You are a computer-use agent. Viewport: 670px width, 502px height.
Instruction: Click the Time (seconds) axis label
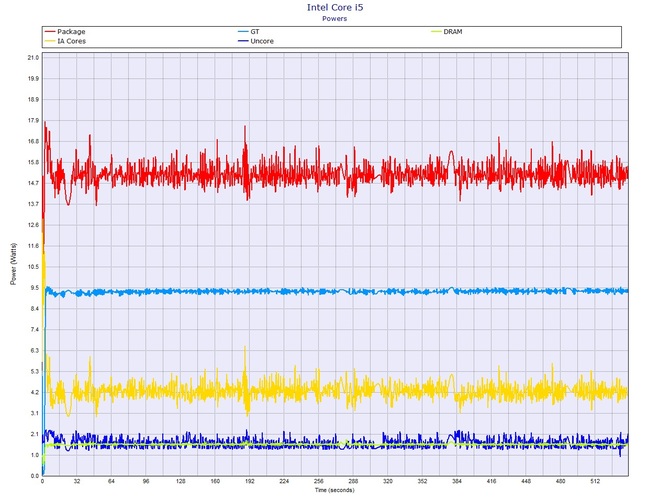tap(335, 490)
